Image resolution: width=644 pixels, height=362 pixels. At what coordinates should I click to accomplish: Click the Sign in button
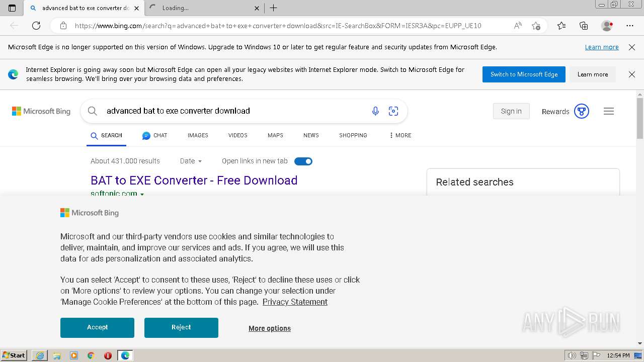[x=511, y=111]
